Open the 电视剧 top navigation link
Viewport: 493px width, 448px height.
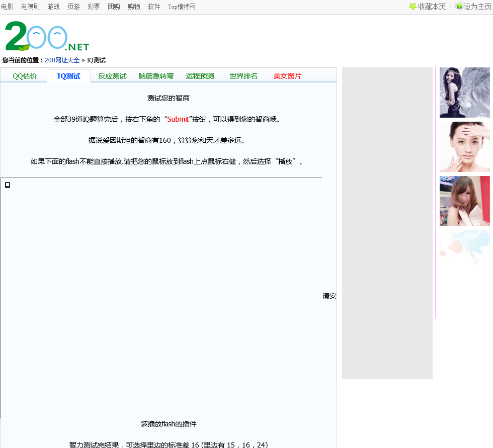30,7
